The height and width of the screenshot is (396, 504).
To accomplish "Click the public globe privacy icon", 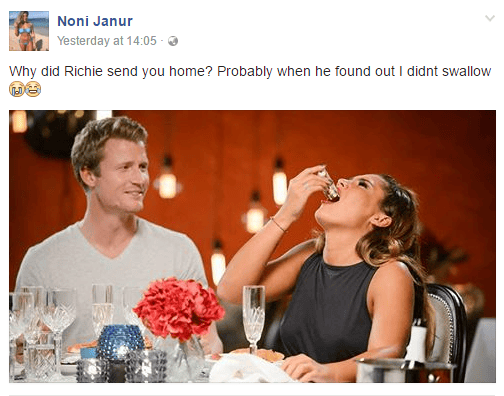I will point(173,41).
